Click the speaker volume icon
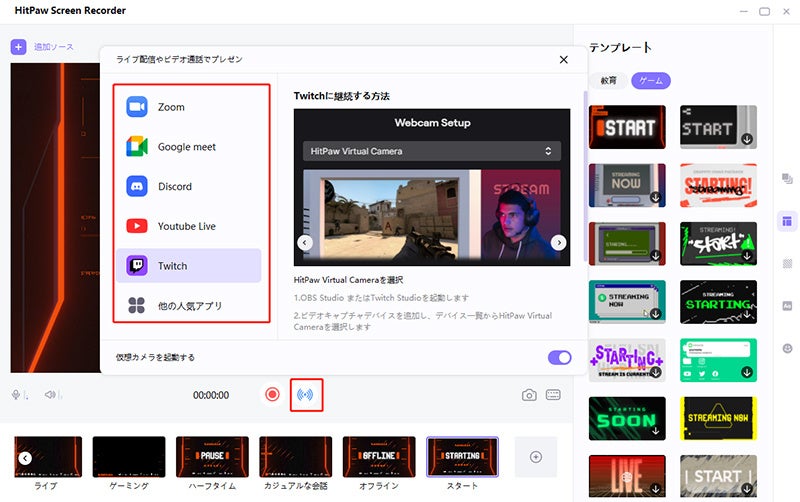This screenshot has height=502, width=800. point(50,395)
